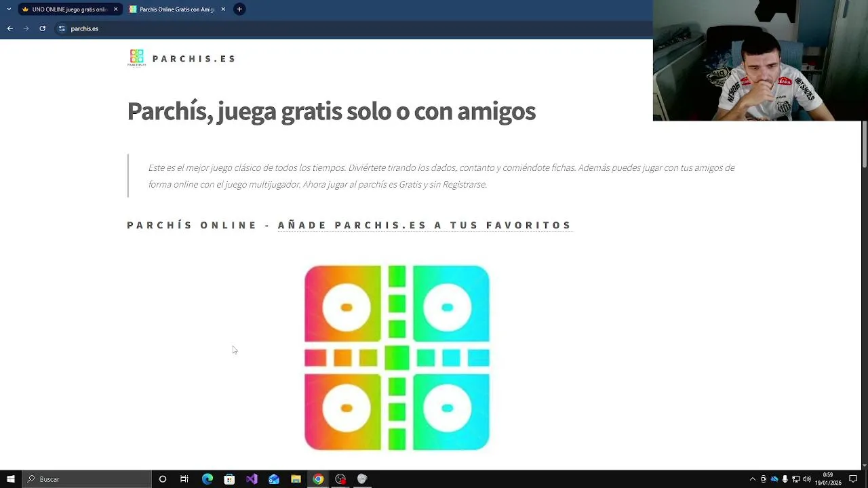Open Visual Studio from the taskbar

coord(252,479)
